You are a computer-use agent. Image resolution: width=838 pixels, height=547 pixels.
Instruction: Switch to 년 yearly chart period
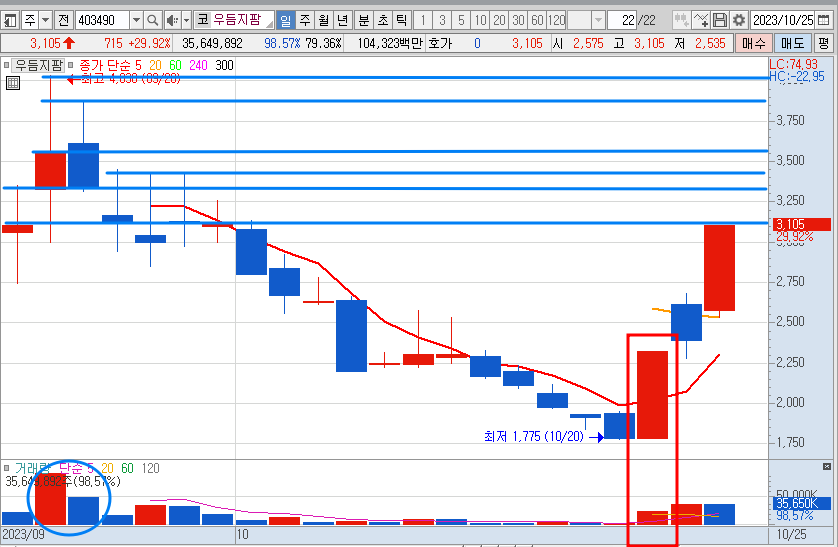coord(343,20)
